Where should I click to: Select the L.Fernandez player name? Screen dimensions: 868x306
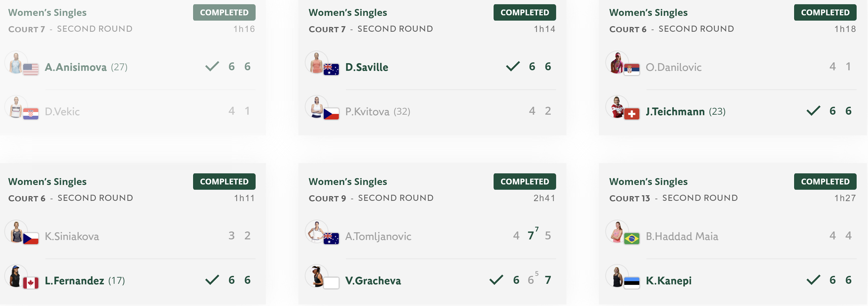(74, 281)
